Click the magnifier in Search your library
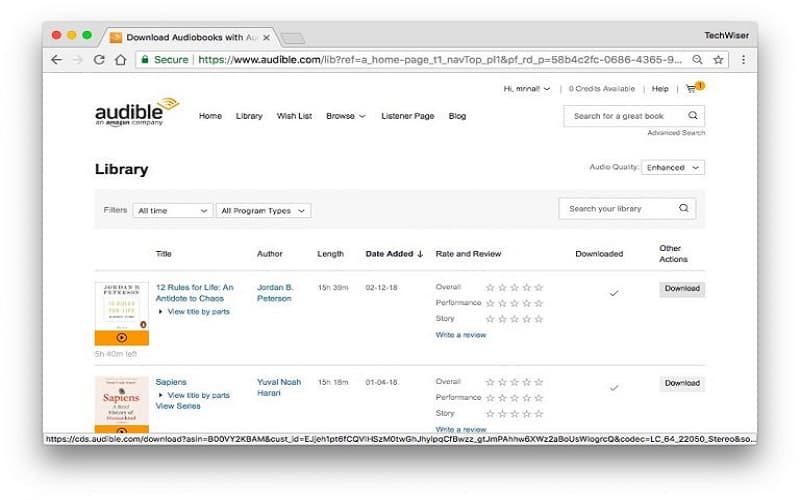The image size is (800, 500). click(684, 209)
